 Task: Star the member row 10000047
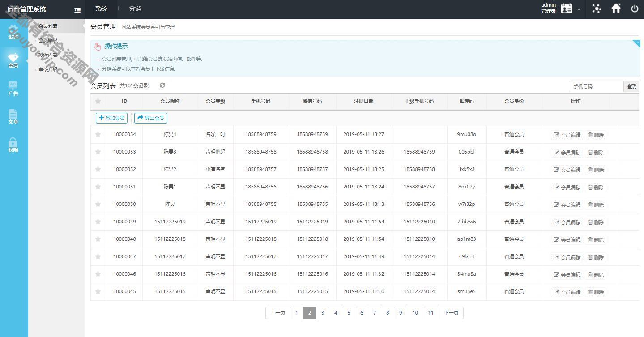98,256
